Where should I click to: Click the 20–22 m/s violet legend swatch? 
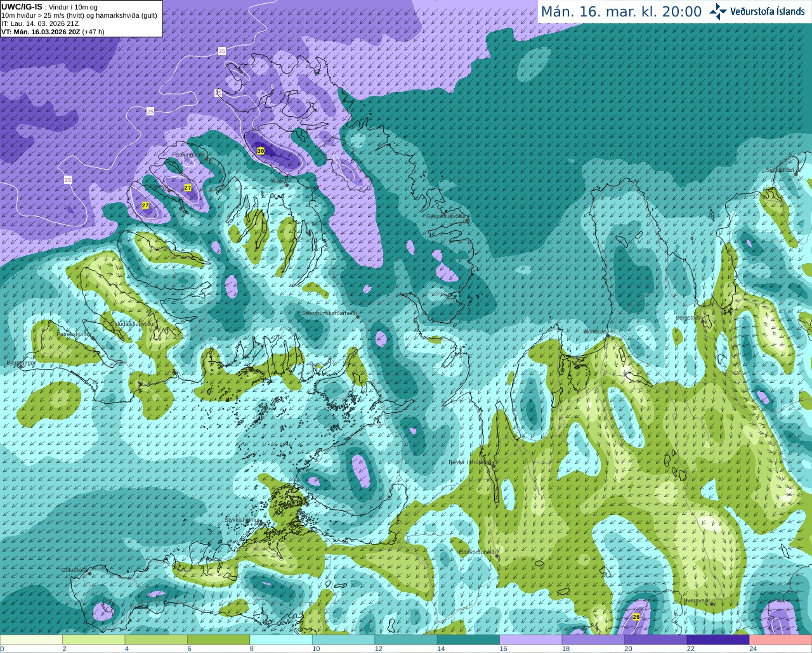click(x=656, y=640)
